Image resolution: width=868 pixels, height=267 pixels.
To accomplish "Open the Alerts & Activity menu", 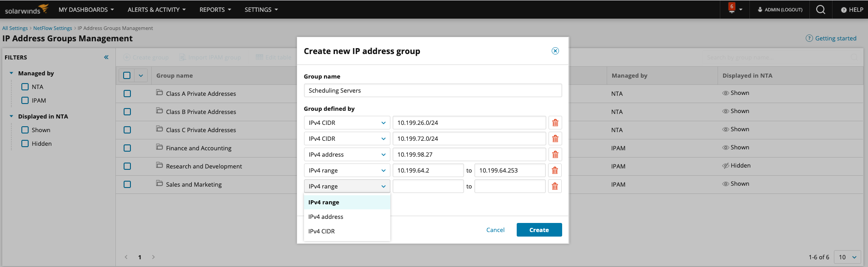I will click(156, 10).
